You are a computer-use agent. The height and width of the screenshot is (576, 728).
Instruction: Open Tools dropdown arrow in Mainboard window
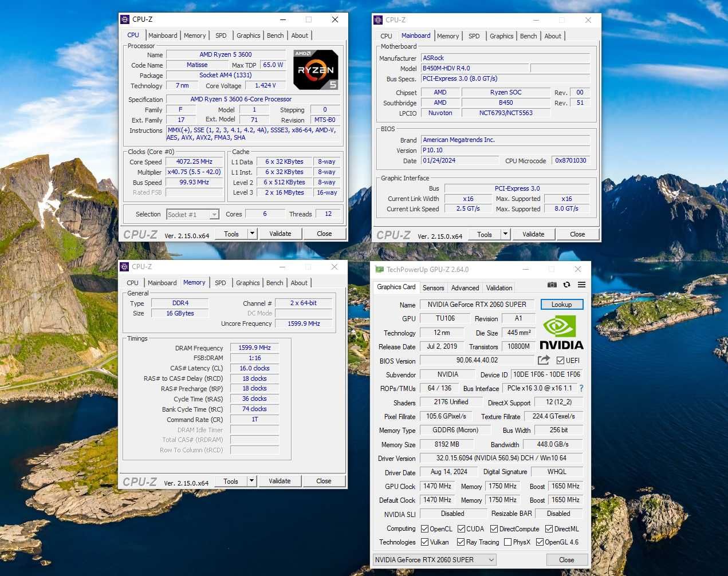pyautogui.click(x=505, y=234)
